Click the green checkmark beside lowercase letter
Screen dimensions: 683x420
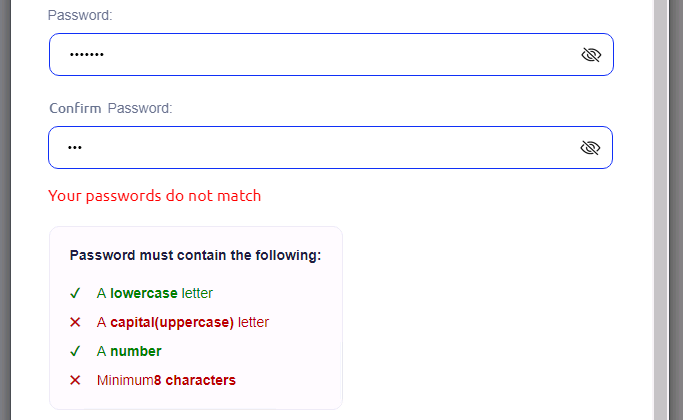tap(75, 294)
